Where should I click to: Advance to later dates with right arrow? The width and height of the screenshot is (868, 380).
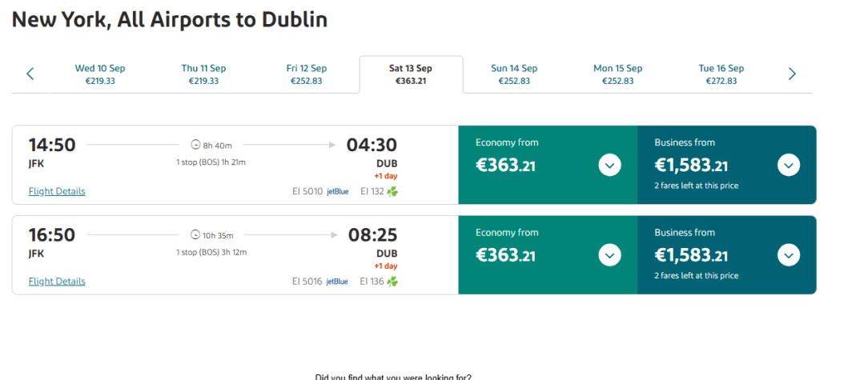coord(792,74)
